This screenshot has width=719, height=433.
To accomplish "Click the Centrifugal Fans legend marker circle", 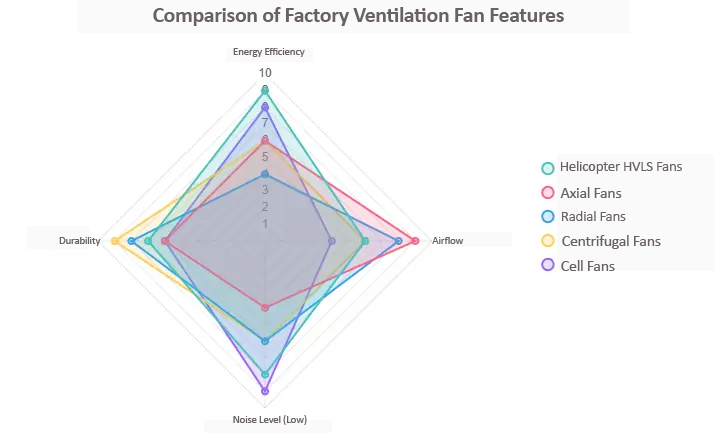I will click(547, 241).
